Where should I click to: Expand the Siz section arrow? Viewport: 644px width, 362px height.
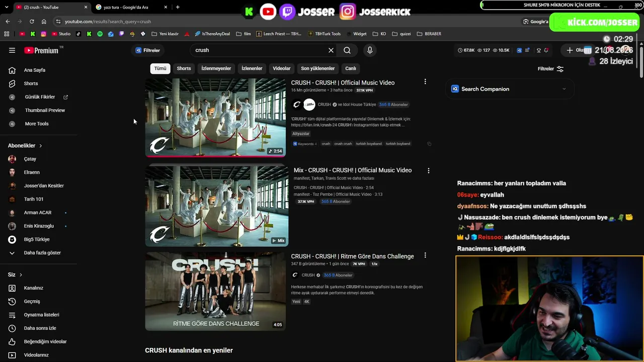[21, 275]
